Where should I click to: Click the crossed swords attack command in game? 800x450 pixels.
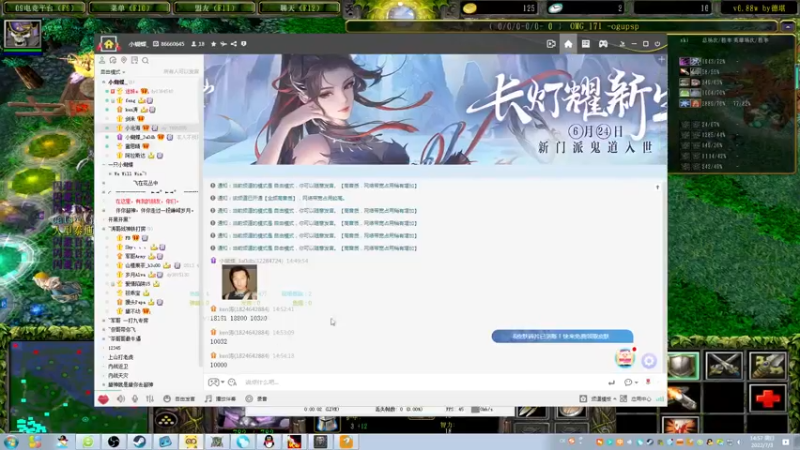tap(724, 365)
